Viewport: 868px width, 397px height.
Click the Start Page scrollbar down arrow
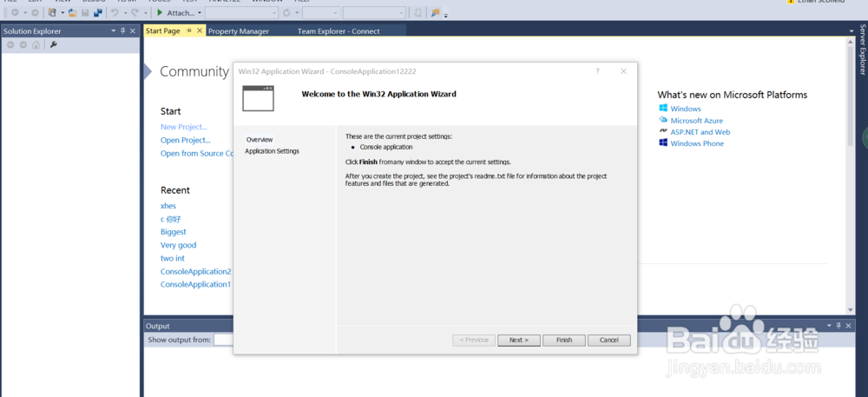click(851, 310)
